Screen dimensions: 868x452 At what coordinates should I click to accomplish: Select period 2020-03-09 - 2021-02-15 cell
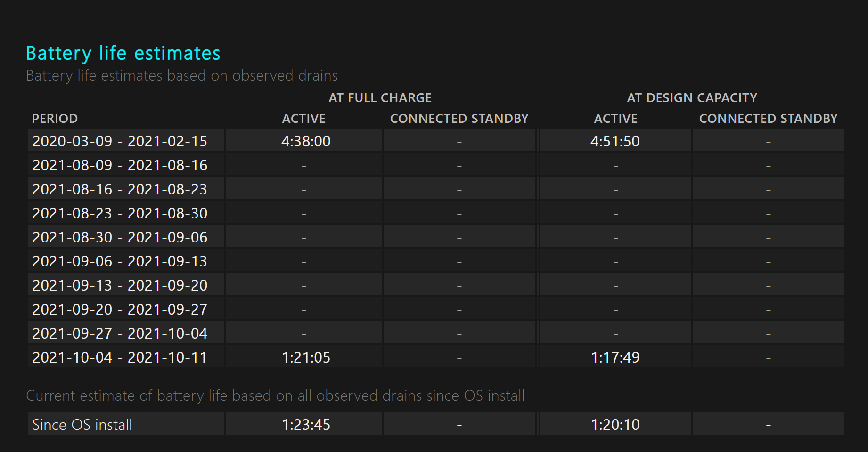click(120, 141)
